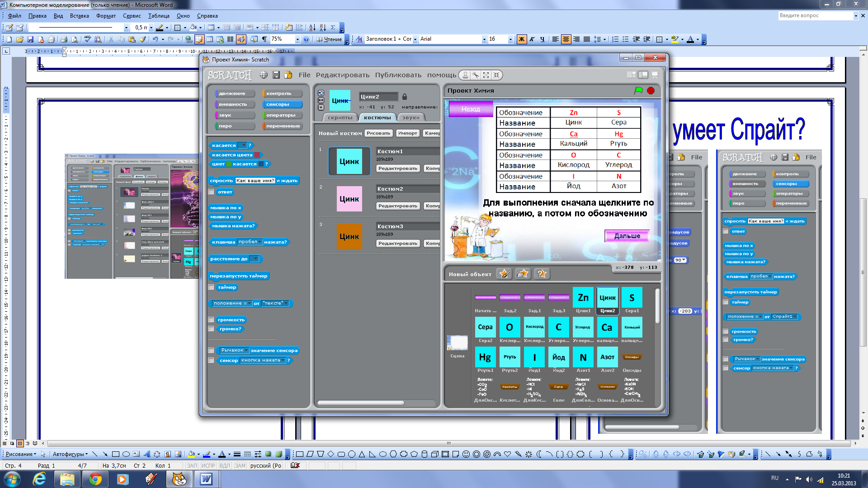Click the lock icon beside sprite name Цинк2
This screenshot has height=488, width=868.
[x=405, y=97]
